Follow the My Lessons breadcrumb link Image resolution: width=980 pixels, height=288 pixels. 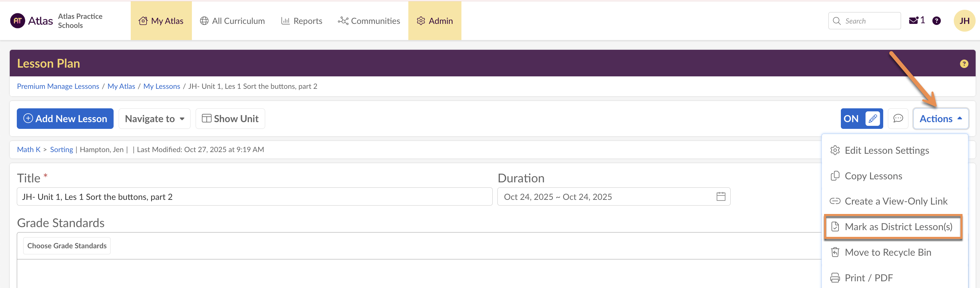[161, 86]
